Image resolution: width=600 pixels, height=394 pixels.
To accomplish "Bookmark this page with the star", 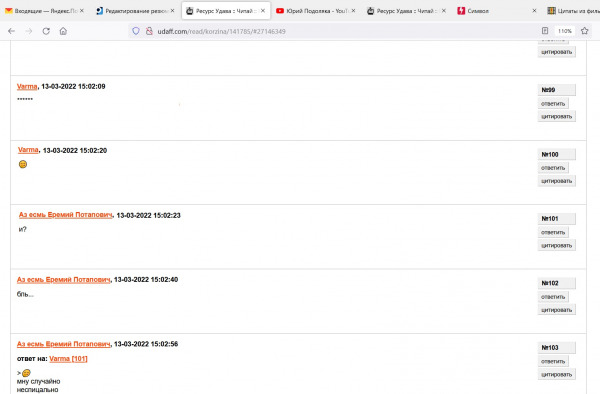I will (584, 31).
